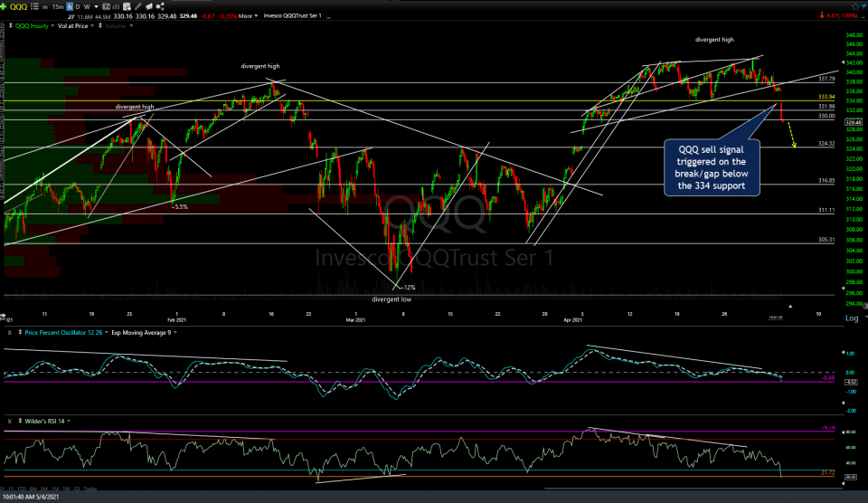The width and height of the screenshot is (868, 503).
Task: Click the scroll-to-latest triangle marker
Action: point(790,306)
